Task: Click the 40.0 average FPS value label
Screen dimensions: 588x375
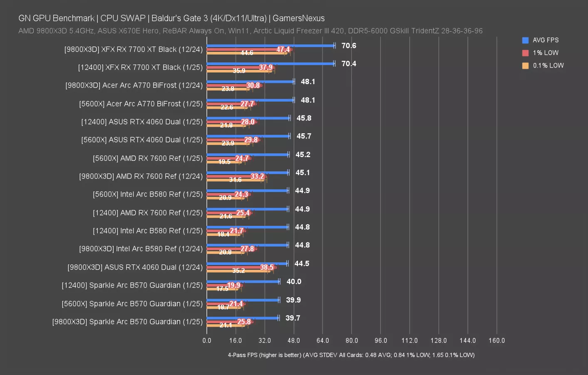Action: click(x=294, y=282)
